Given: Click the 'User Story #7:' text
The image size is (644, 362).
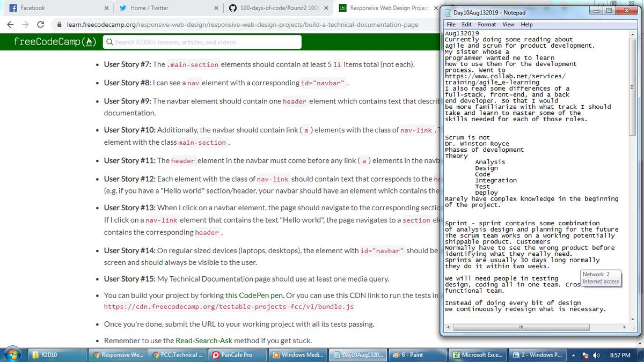Looking at the screenshot, I should coord(128,64).
